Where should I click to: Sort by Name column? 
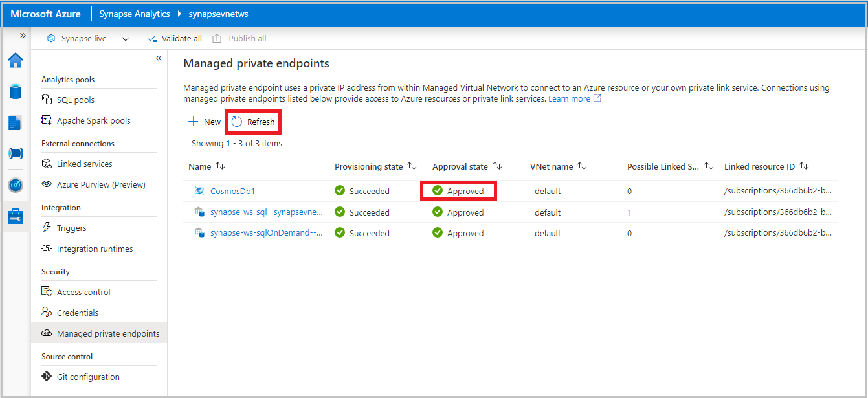(220, 166)
